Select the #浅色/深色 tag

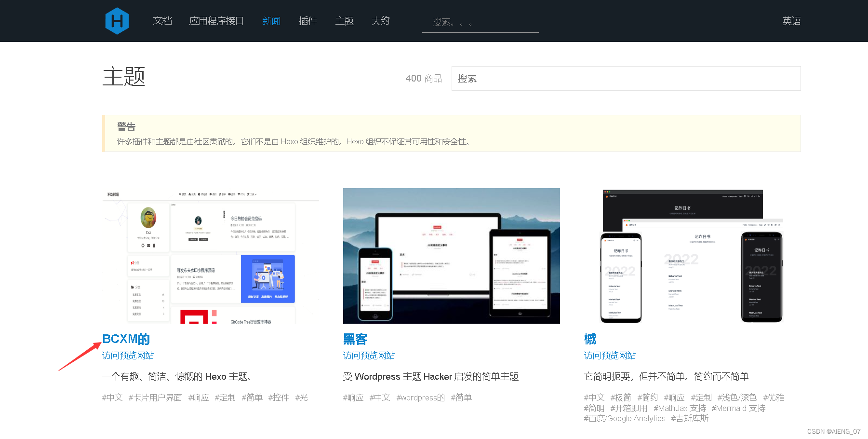point(737,398)
